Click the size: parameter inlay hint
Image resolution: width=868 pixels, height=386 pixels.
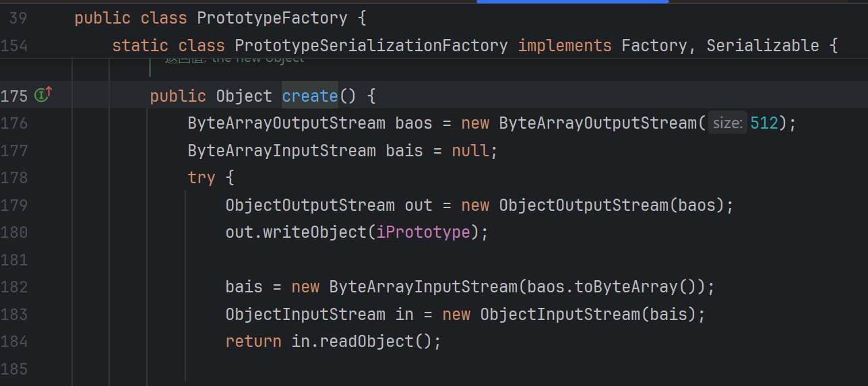click(x=727, y=123)
